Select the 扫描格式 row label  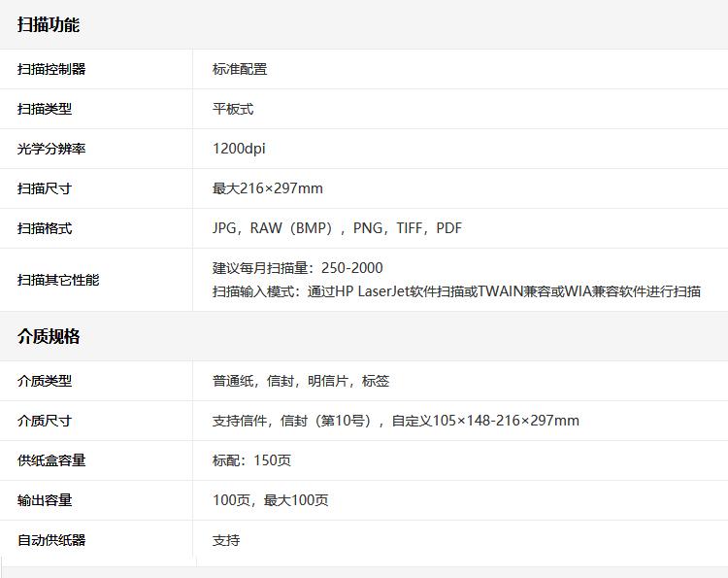[45, 228]
